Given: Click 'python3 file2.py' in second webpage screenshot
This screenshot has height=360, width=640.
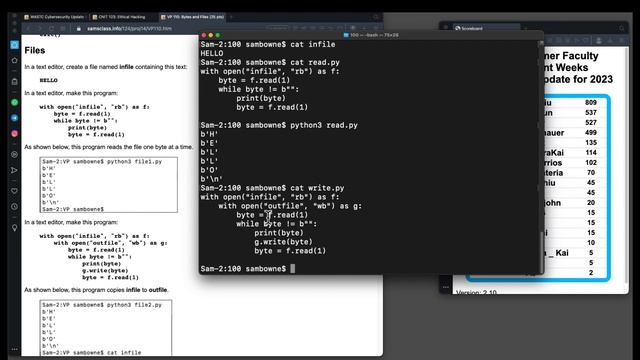Looking at the screenshot, I should coord(134,305).
